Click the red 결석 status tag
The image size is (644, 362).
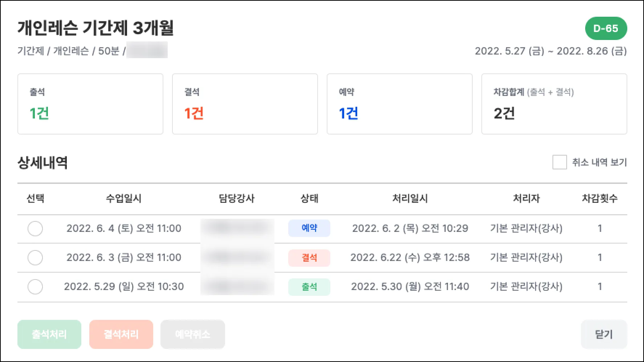point(309,258)
